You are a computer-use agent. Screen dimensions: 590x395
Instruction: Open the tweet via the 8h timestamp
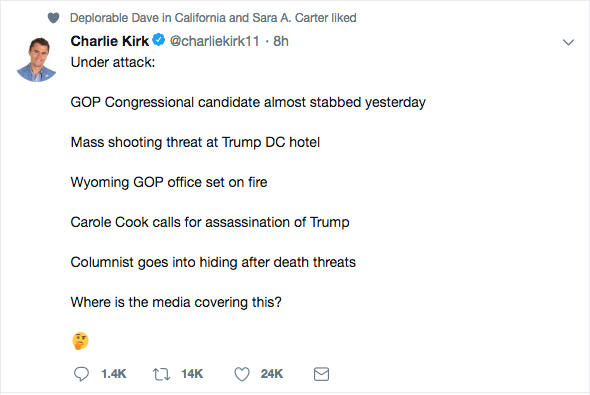[281, 41]
